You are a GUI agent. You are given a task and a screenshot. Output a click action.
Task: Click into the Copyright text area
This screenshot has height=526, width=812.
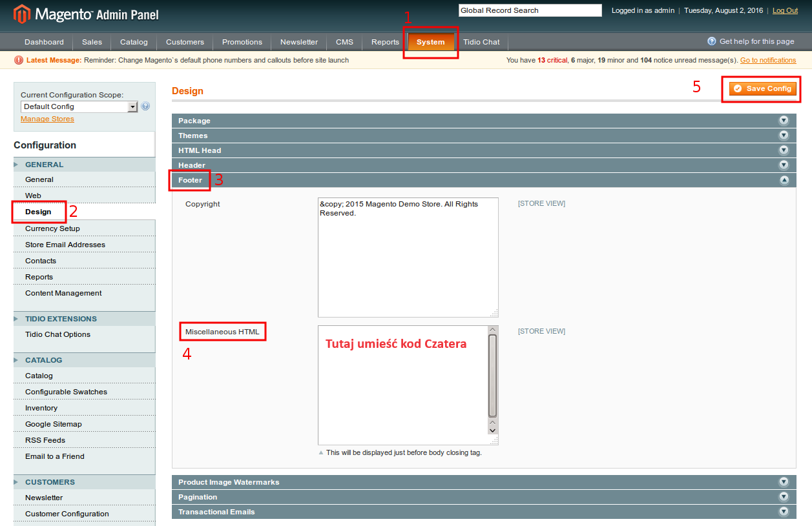pyautogui.click(x=408, y=258)
